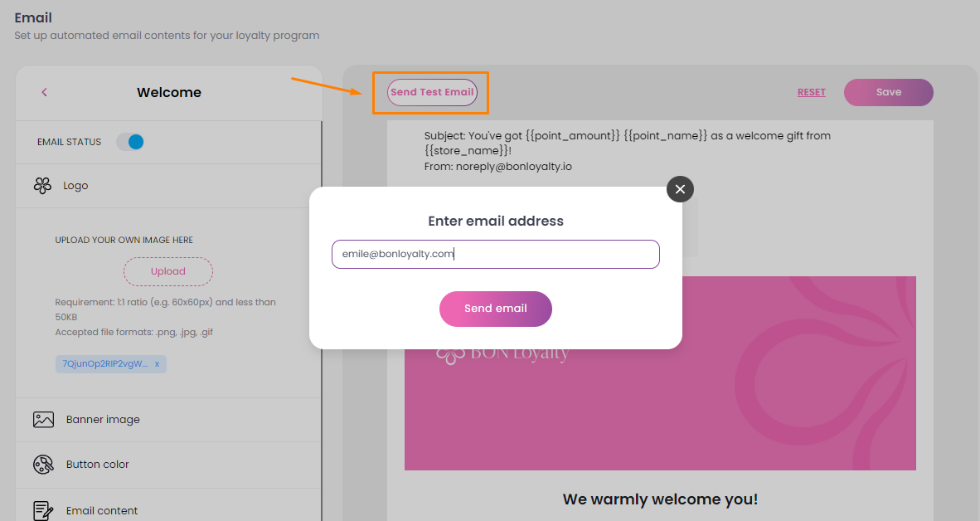Expand the Button color section
The height and width of the screenshot is (521, 980).
[x=169, y=464]
